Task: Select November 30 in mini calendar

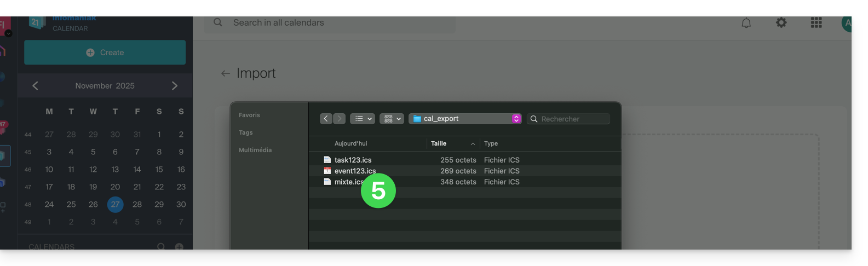Action: (181, 204)
